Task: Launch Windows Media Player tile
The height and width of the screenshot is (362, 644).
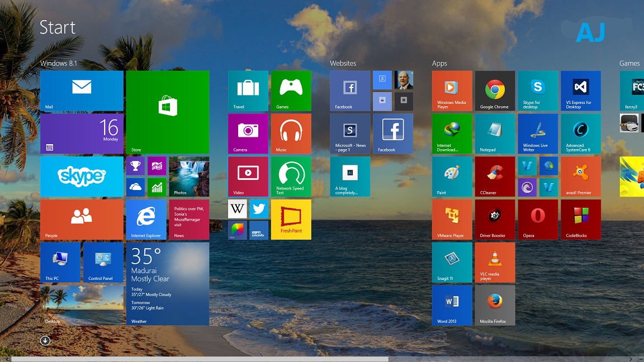Action: [x=452, y=90]
